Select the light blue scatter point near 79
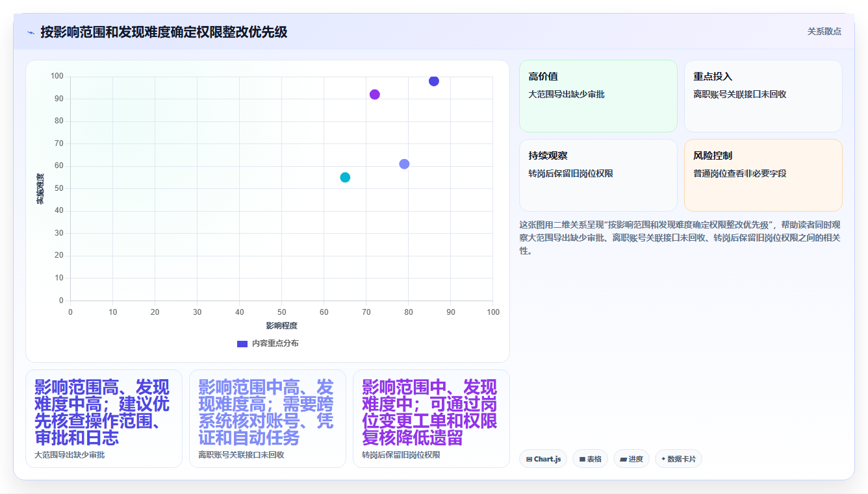The width and height of the screenshot is (868, 494). point(404,164)
